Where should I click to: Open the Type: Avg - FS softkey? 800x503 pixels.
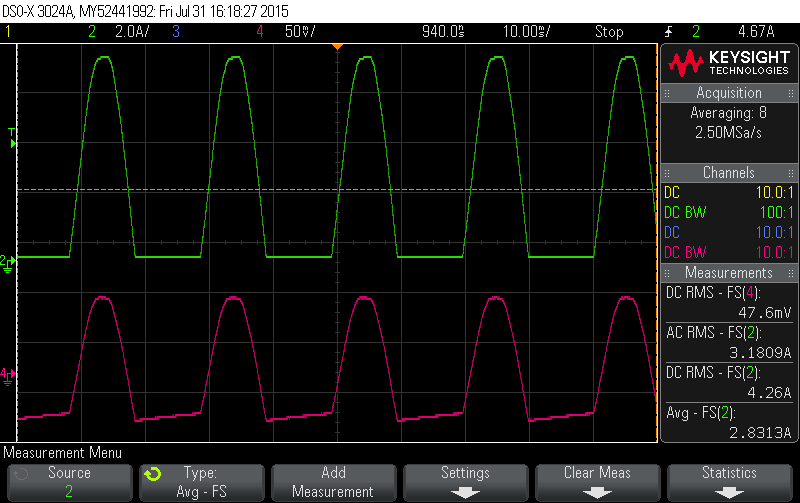[x=202, y=482]
